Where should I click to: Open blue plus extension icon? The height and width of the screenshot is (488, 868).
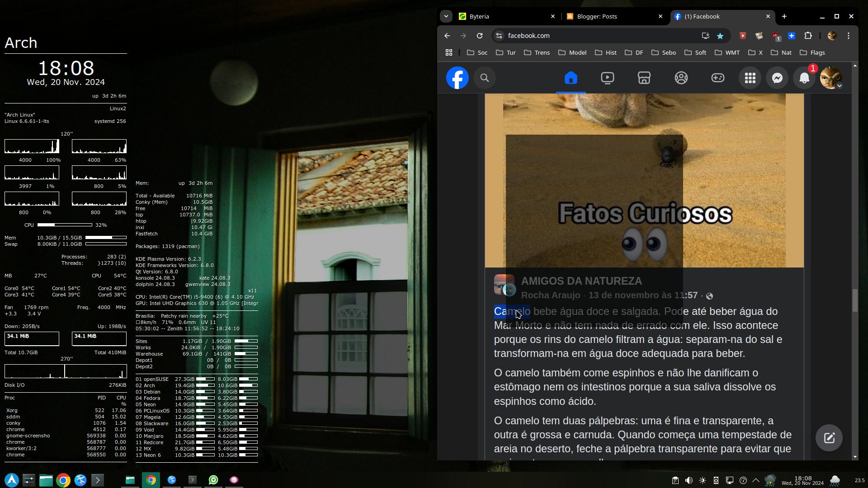792,36
